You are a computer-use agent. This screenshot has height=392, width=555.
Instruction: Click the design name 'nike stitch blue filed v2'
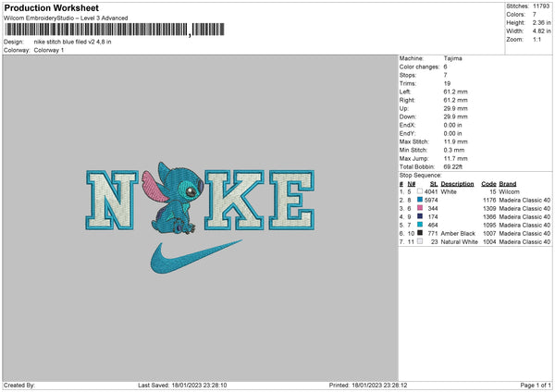[72, 42]
